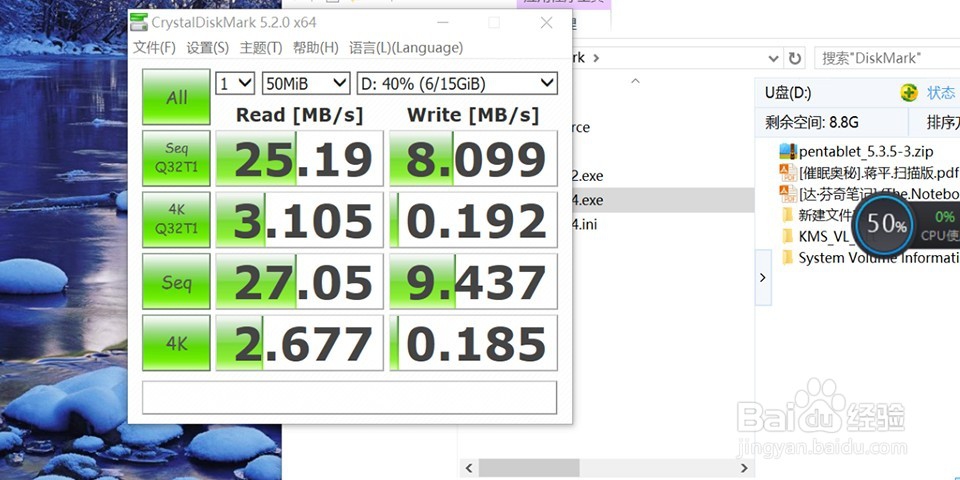
Task: Click the U盘(D:) header
Action: [788, 93]
